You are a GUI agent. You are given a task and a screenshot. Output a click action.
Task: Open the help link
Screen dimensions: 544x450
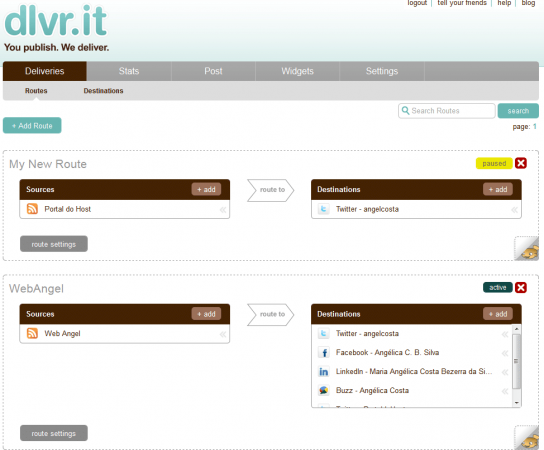pos(504,3)
